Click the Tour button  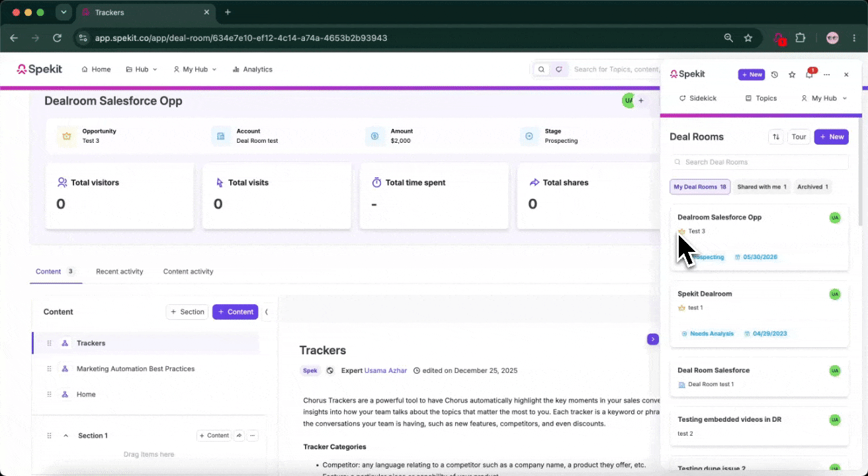point(799,137)
